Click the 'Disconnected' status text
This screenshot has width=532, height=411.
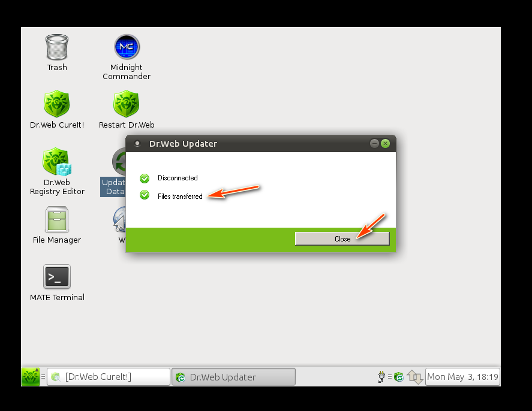pyautogui.click(x=178, y=178)
